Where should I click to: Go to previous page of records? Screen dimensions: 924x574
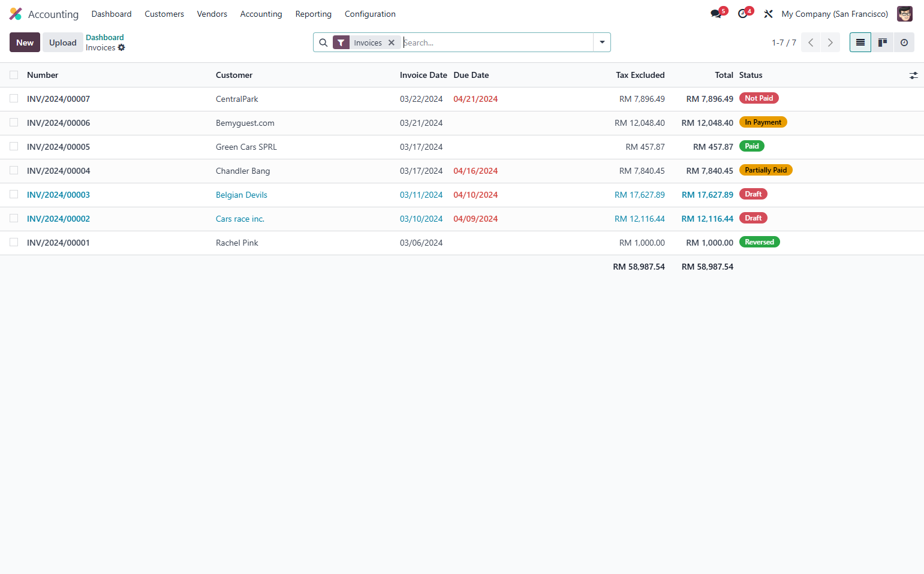[811, 43]
